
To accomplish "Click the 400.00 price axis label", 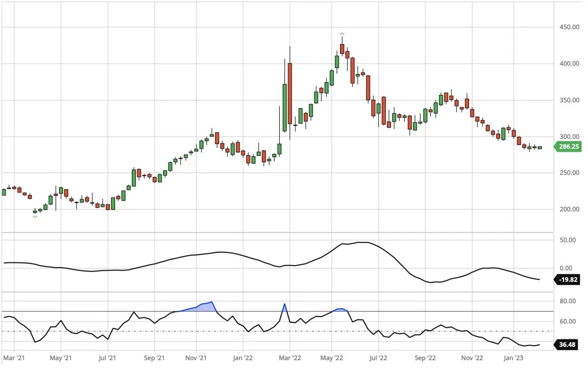I will coord(569,64).
